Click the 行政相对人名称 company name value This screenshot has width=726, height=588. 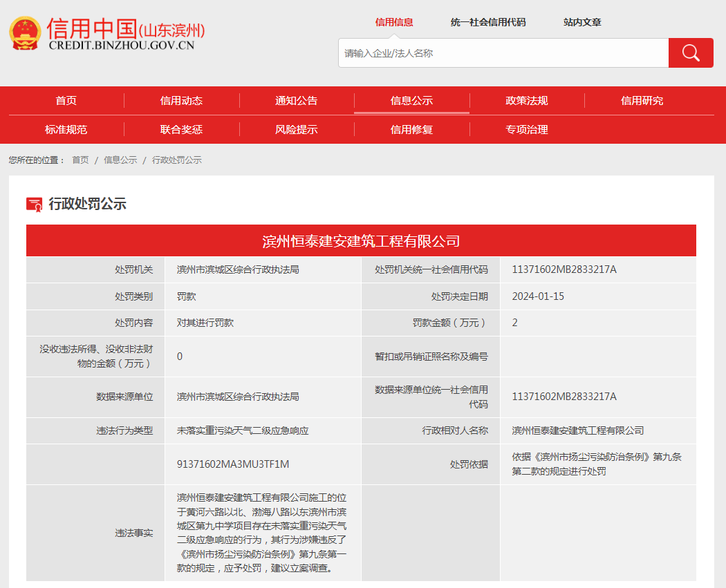[578, 430]
